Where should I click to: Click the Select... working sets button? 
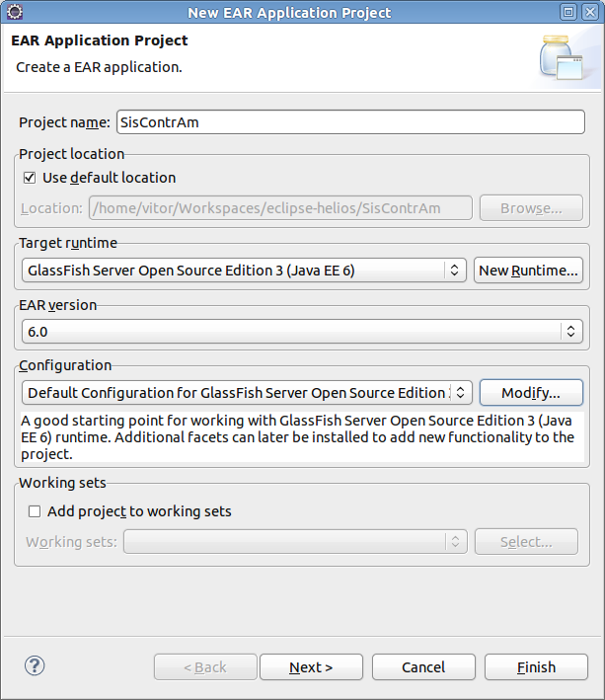(526, 541)
